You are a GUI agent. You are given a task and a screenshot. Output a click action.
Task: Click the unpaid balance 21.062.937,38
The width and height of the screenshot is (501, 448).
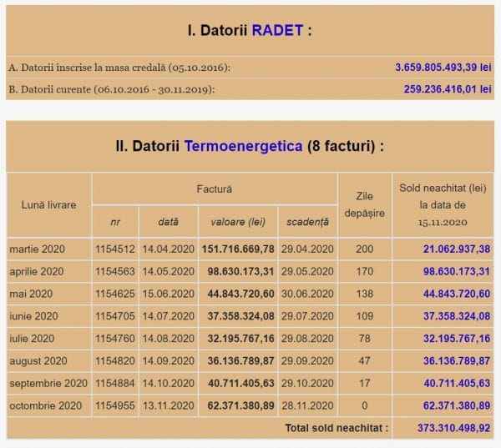coord(457,249)
